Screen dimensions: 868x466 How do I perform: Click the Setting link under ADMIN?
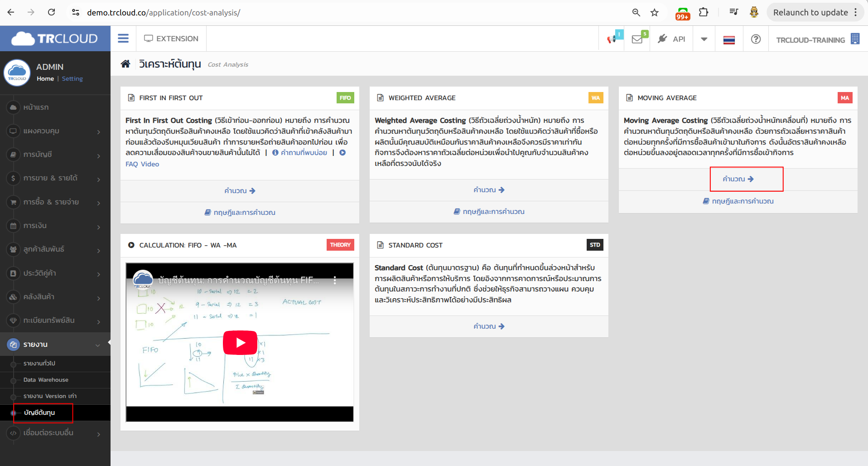(x=72, y=78)
